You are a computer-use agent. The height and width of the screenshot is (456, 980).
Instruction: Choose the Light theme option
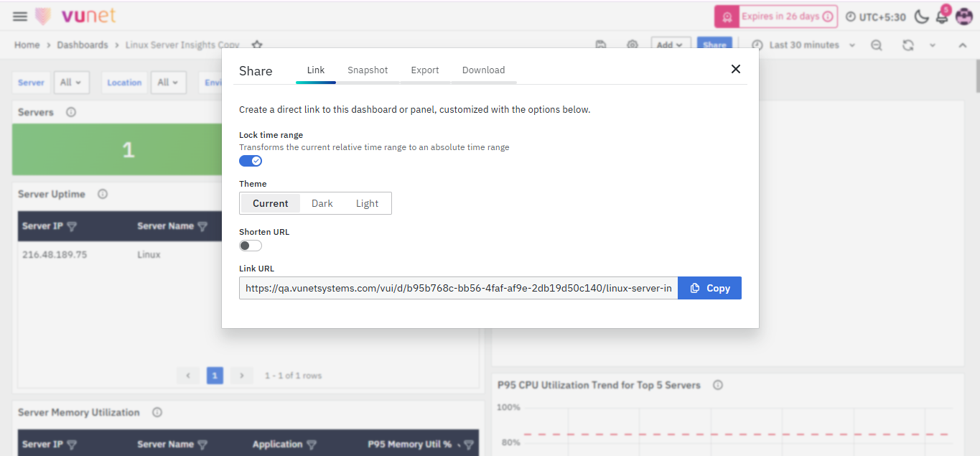[367, 203]
